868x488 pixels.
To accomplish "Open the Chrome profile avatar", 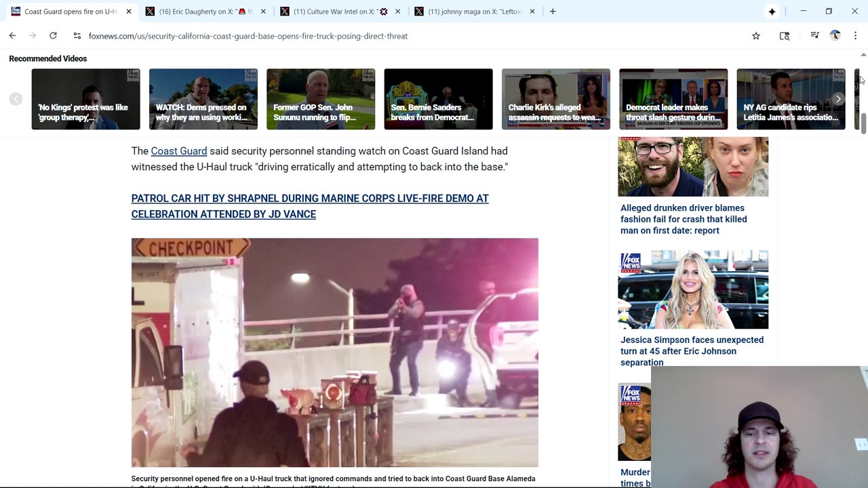I will tap(835, 36).
